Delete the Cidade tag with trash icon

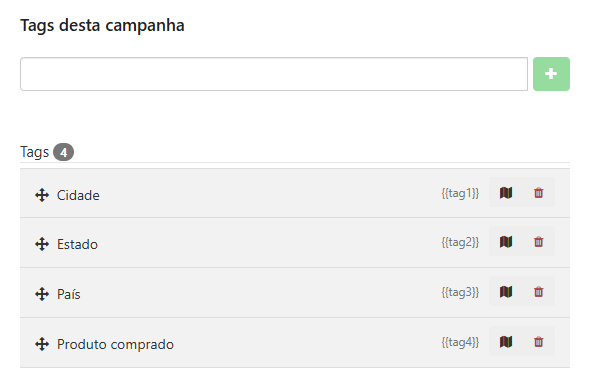click(538, 193)
